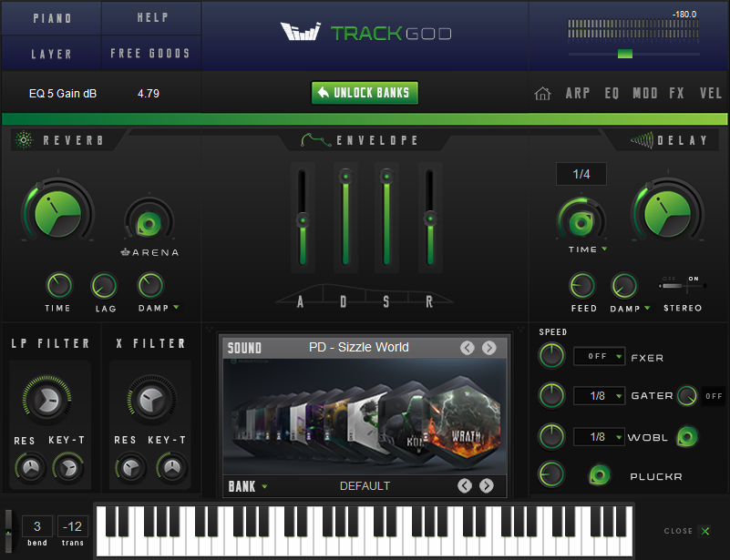Screen dimensions: 730x560
Task: Click previous sound arrow next to PD - Sizzle World
Action: click(468, 348)
